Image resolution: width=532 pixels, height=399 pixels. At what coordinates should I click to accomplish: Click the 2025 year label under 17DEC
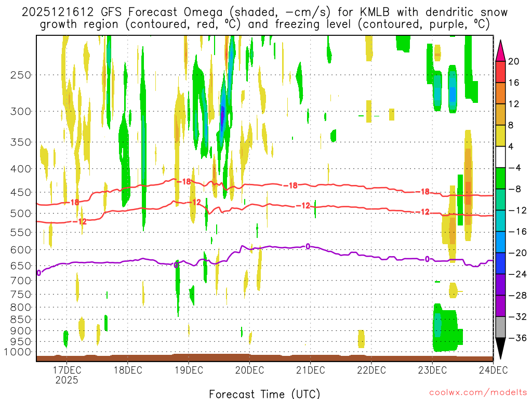point(66,380)
